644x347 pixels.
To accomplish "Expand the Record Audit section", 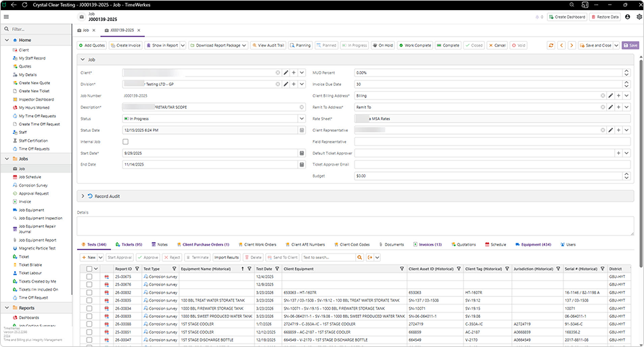I will pos(83,196).
